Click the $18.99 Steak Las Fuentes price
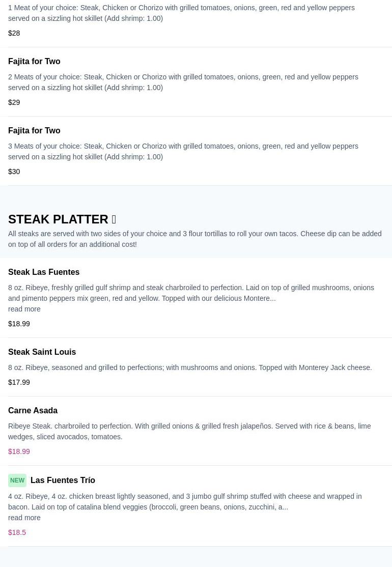The image size is (392, 567). pyautogui.click(x=19, y=324)
